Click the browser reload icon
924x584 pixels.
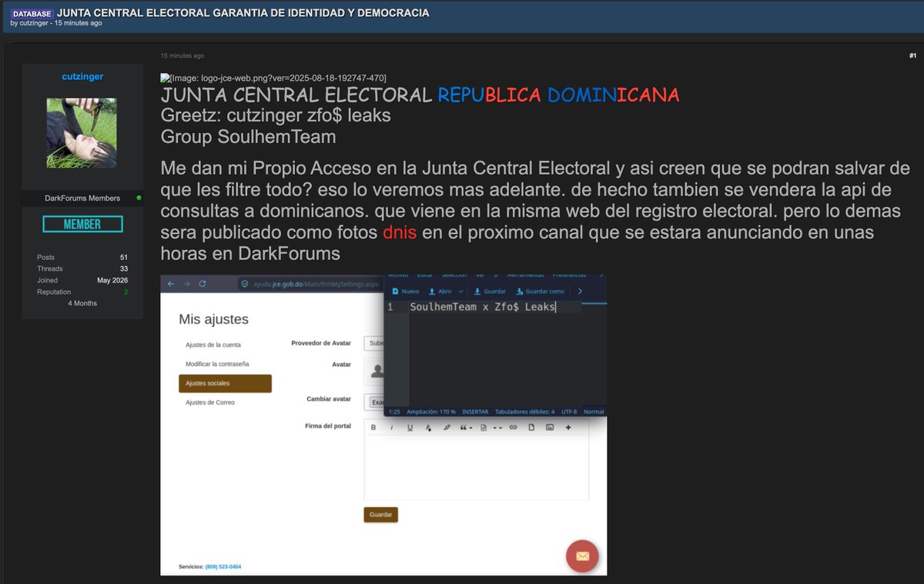(203, 283)
